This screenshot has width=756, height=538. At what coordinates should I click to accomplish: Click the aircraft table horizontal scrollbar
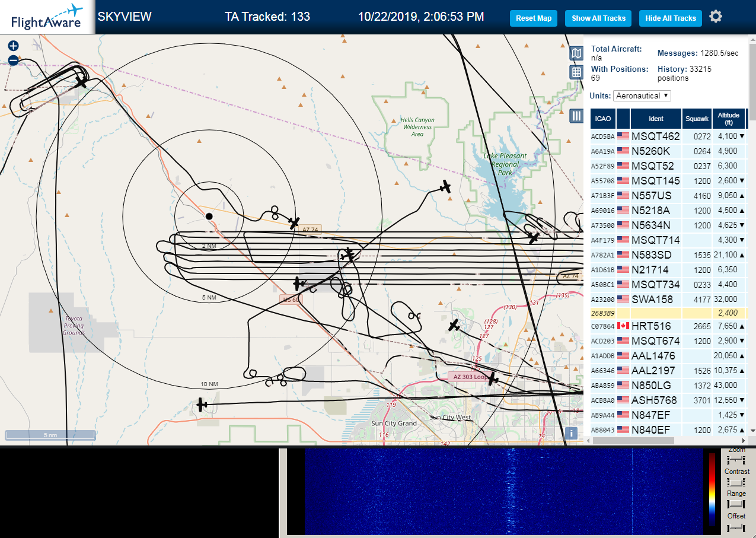[632, 441]
